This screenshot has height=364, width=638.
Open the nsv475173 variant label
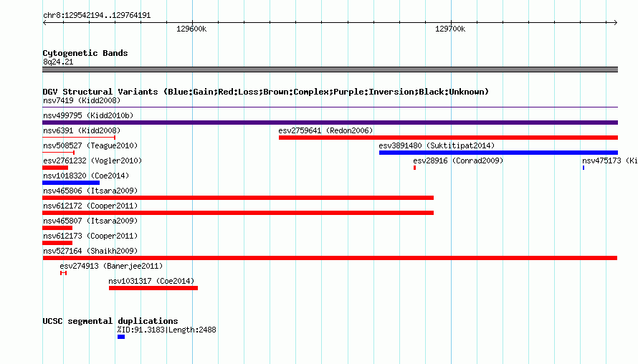click(x=609, y=161)
